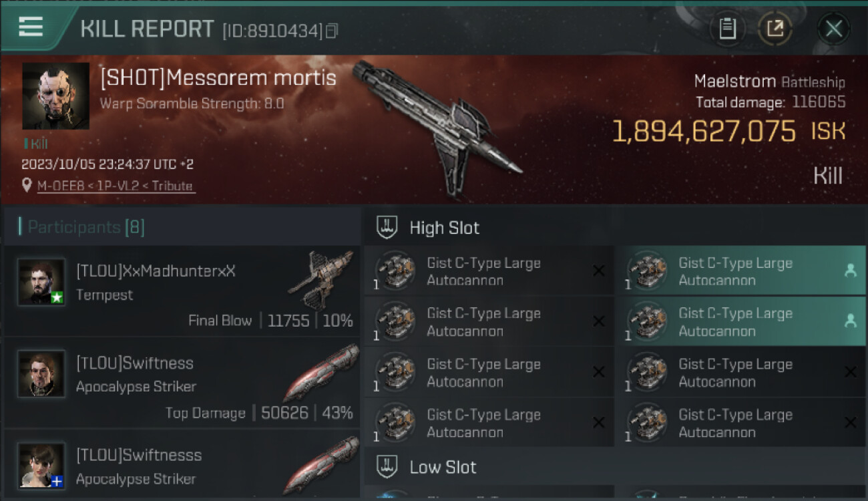This screenshot has height=501, width=868.
Task: Click second highlighted autocannon's person icon
Action: tap(850, 321)
